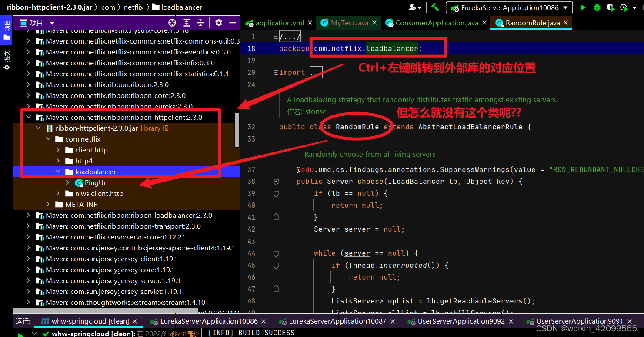
Task: Start debugging with the green bug icon
Action: [597, 7]
